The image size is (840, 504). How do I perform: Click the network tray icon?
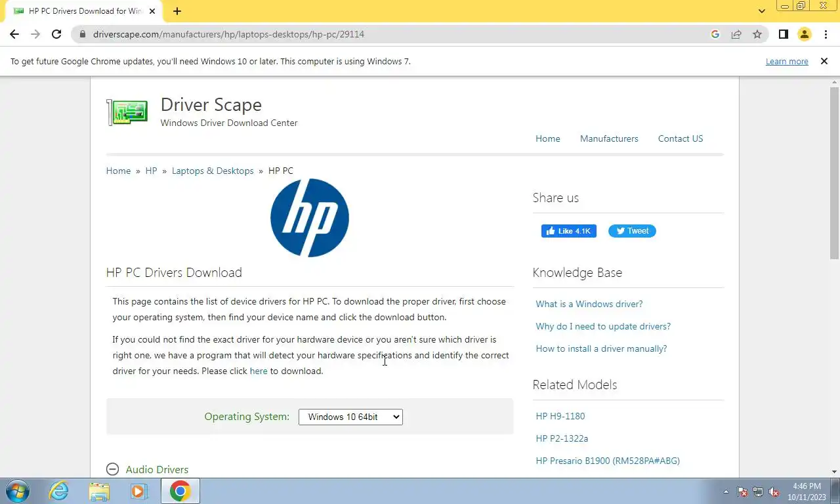click(758, 492)
